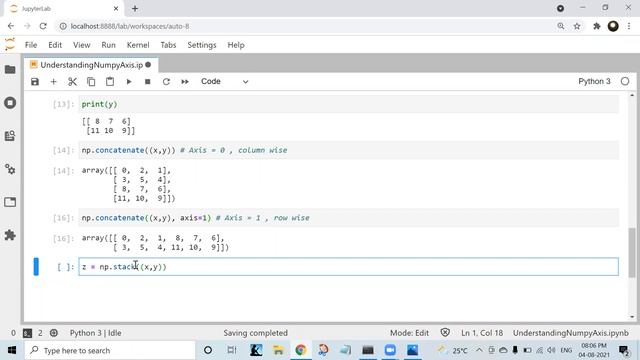
Task: Open the View menu
Action: click(x=82, y=45)
